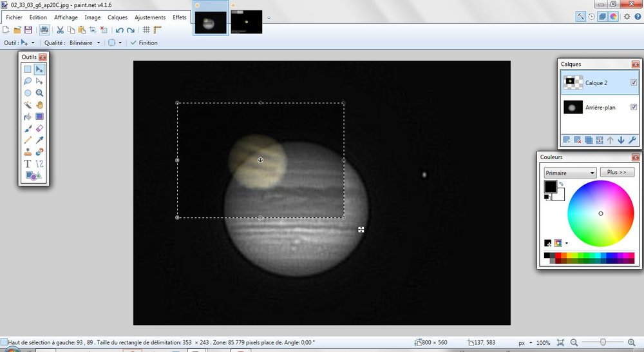This screenshot has width=644, height=352.
Task: Select the Clone Stamp tool
Action: coord(28,152)
